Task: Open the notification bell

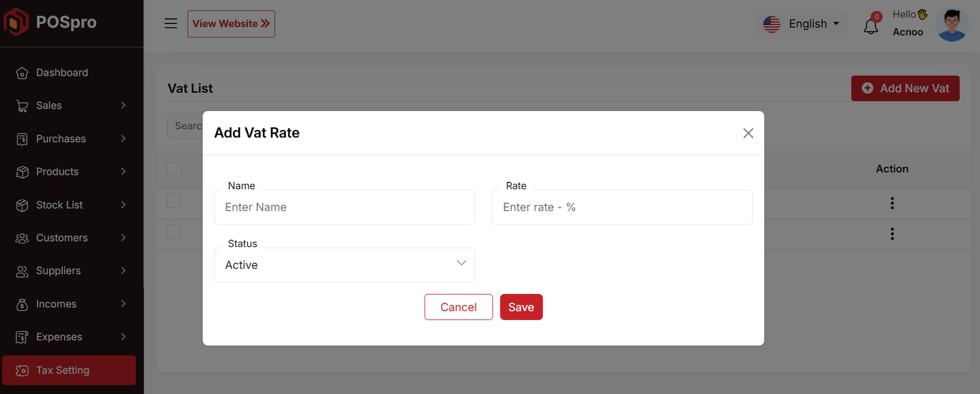Action: (870, 26)
